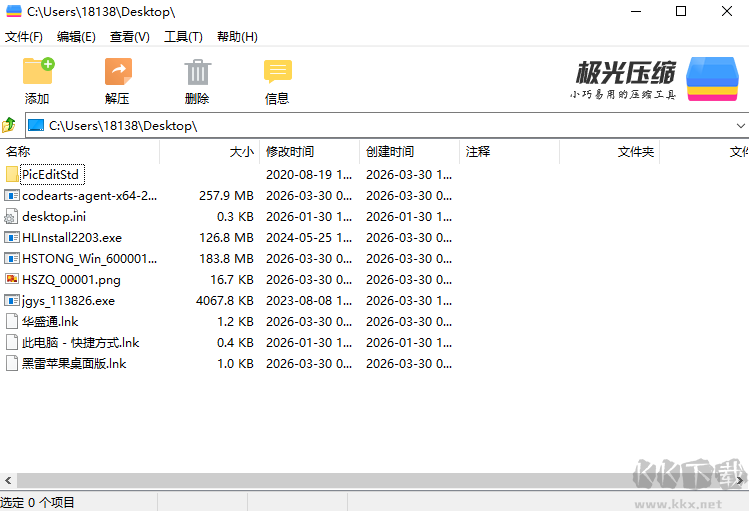Click the HSTONG_Win_600001 file icon
The width and height of the screenshot is (749, 511).
[12, 258]
